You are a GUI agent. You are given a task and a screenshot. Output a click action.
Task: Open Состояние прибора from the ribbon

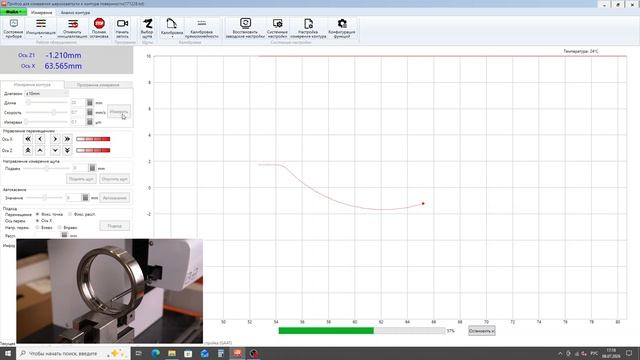click(x=13, y=28)
